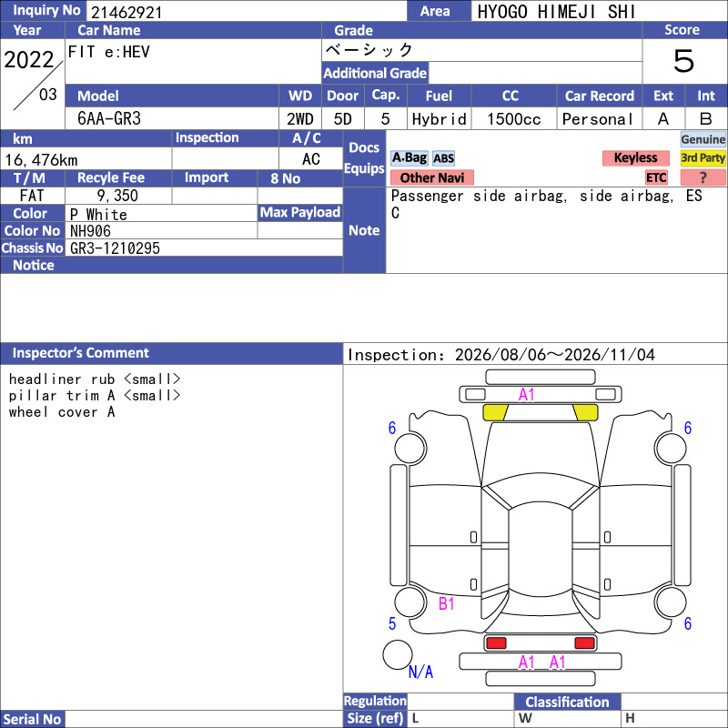Click the Regulation label
This screenshot has width=728, height=728.
coord(375,701)
